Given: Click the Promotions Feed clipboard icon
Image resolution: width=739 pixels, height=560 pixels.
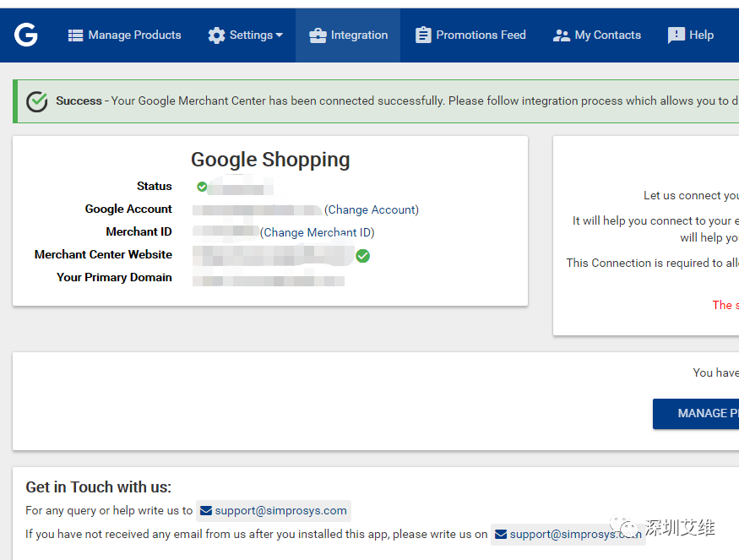Looking at the screenshot, I should tap(423, 35).
